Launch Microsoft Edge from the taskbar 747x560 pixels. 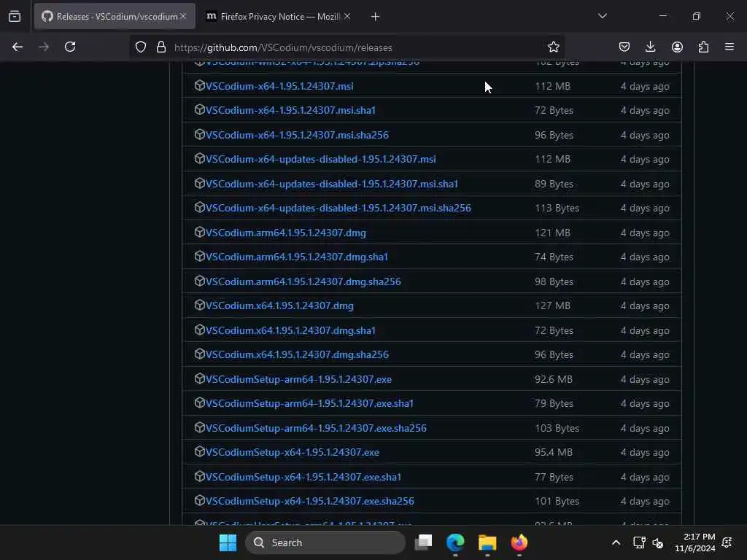455,542
